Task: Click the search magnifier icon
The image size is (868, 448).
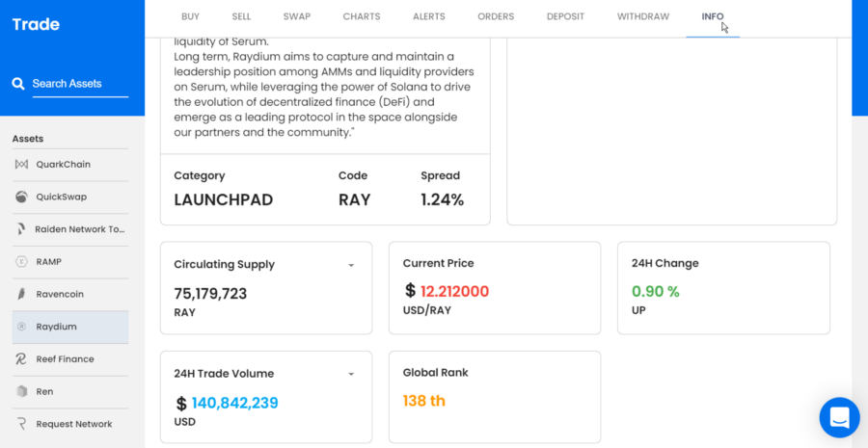Action: [x=18, y=84]
